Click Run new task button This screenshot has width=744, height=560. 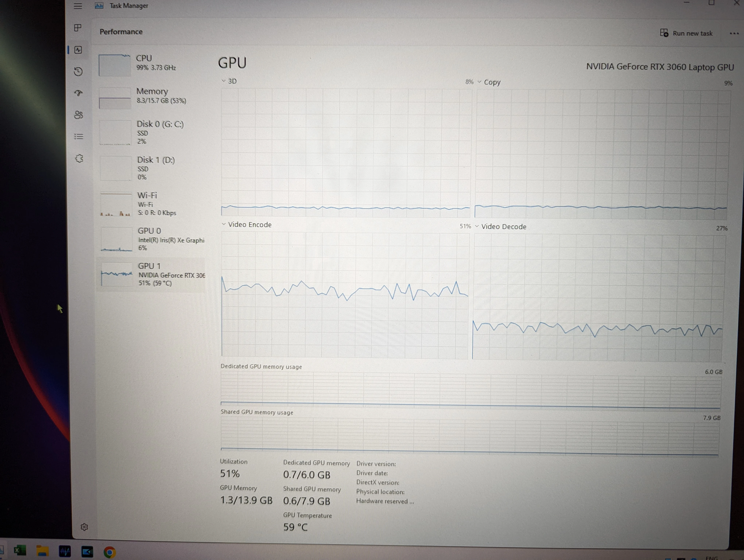point(686,33)
